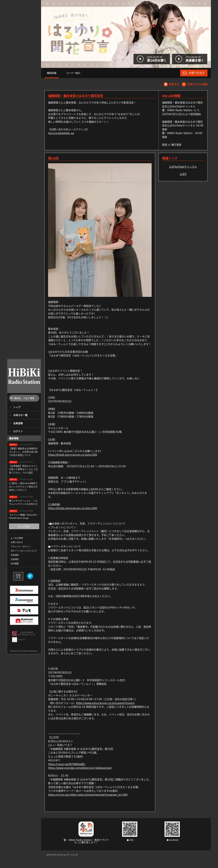This screenshot has width=218, height=868.
Task: Open first ticket.ponycanyon.co.jp/pc/260 link
Action: [72, 455]
